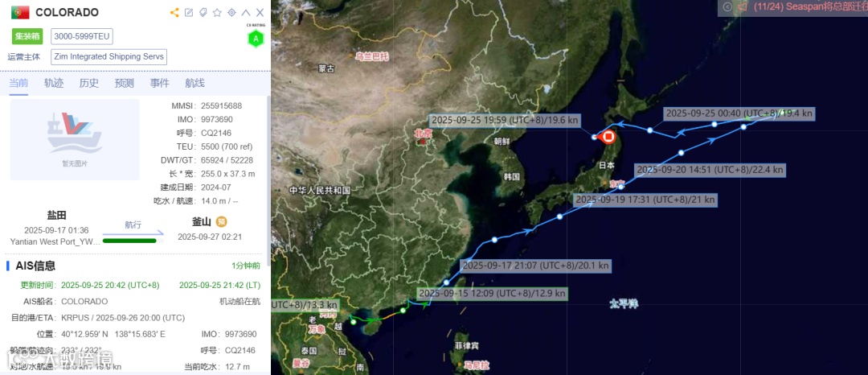Image resolution: width=868 pixels, height=375 pixels.
Task: Share the COLORADO vessel via share icon
Action: coord(174,12)
